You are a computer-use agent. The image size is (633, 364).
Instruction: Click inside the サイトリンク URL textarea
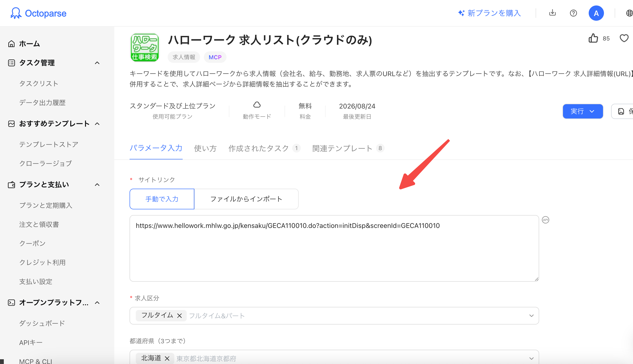(x=334, y=248)
